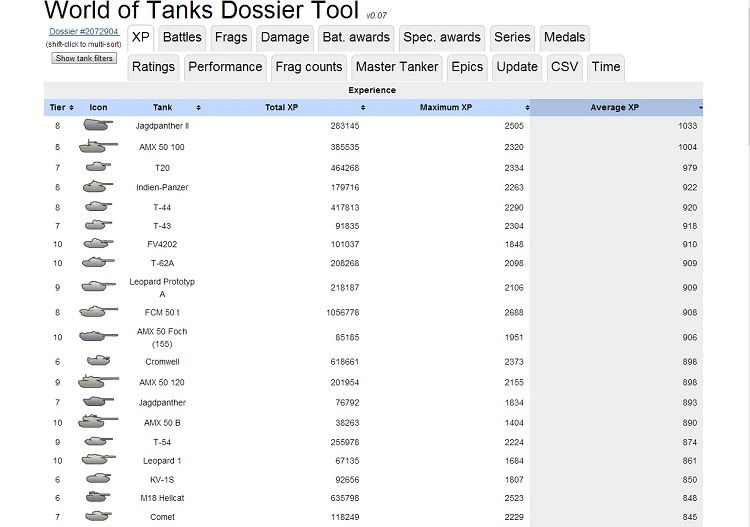Click the M18 Hellcat tank icon
The height and width of the screenshot is (527, 750).
[98, 497]
